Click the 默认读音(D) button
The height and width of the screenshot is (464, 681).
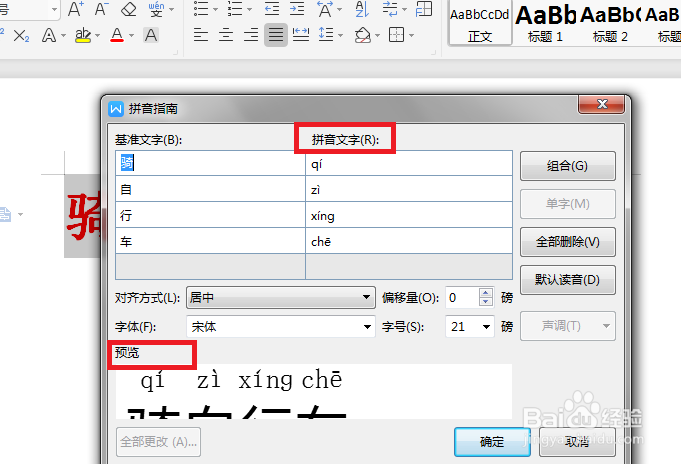[x=568, y=280]
